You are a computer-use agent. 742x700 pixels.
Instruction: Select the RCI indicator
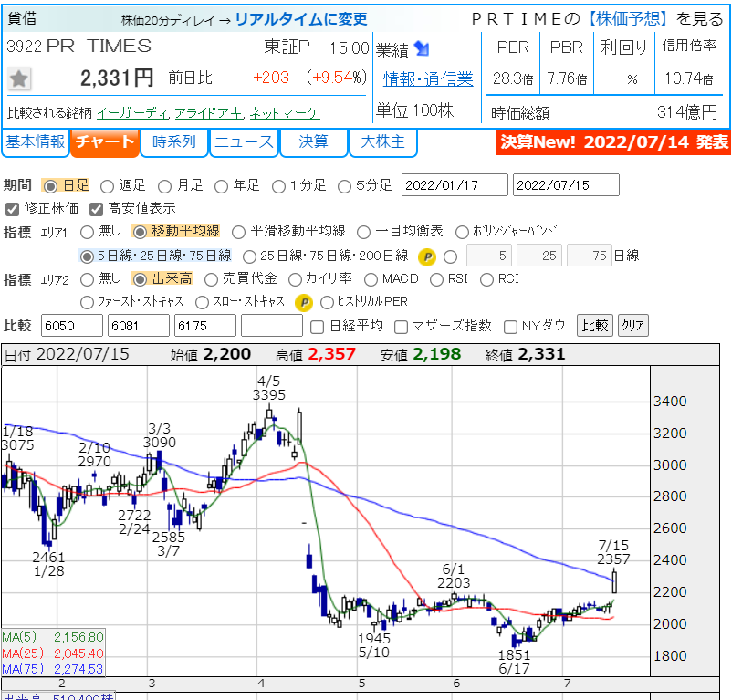click(486, 279)
